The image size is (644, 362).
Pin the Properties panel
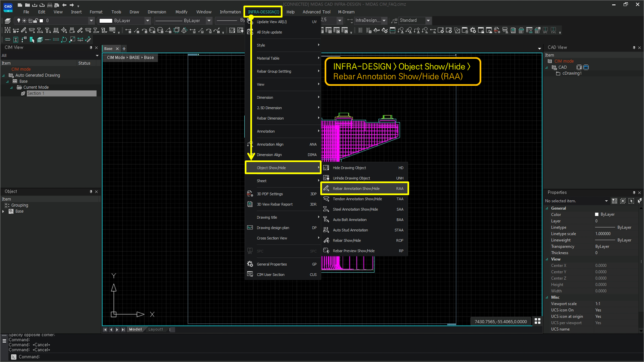point(634,193)
